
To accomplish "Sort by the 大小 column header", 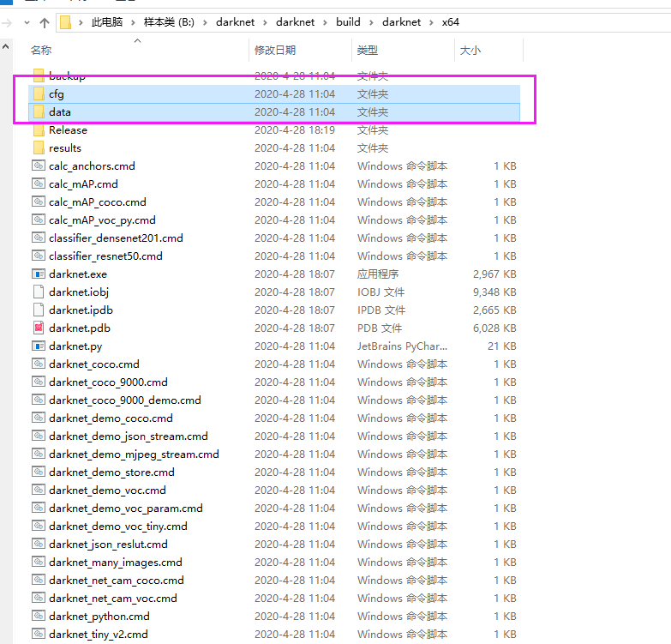I will point(470,50).
